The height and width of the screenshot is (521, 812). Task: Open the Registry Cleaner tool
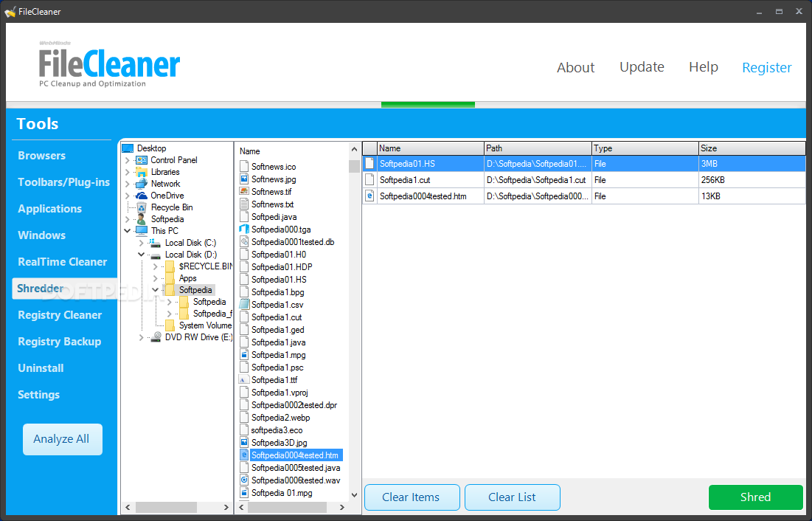point(60,314)
